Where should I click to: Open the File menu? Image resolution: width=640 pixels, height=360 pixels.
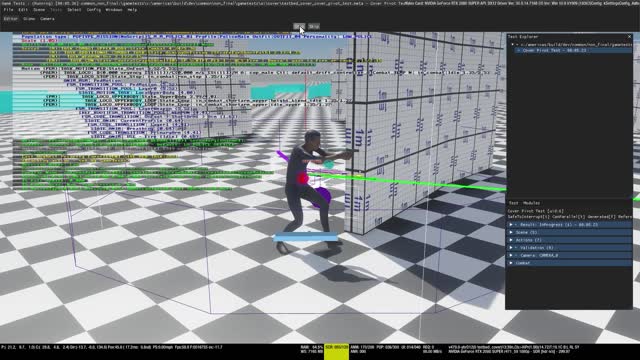8,10
